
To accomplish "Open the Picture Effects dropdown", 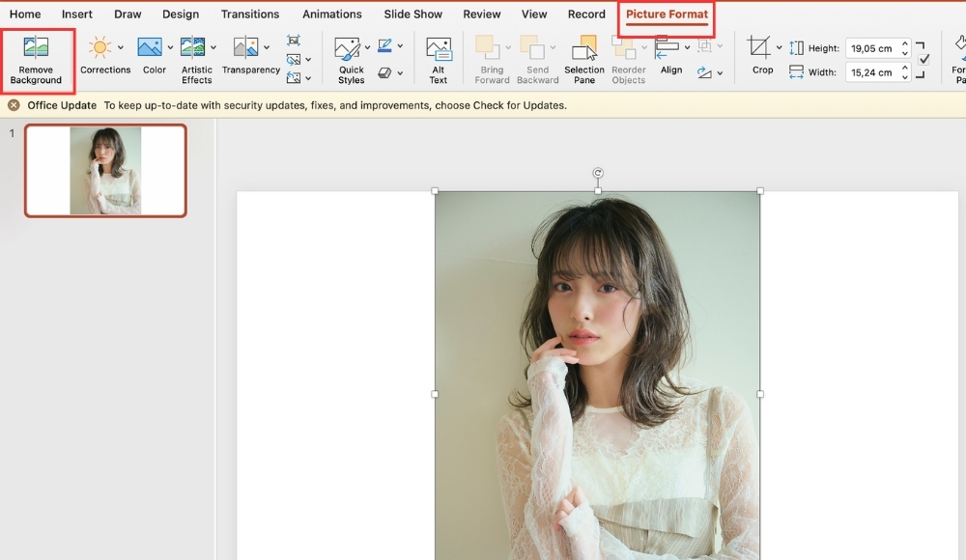I will point(401,72).
